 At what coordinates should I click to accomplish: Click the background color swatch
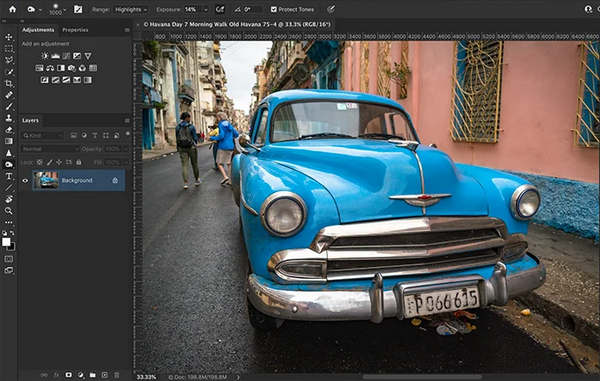(12, 247)
